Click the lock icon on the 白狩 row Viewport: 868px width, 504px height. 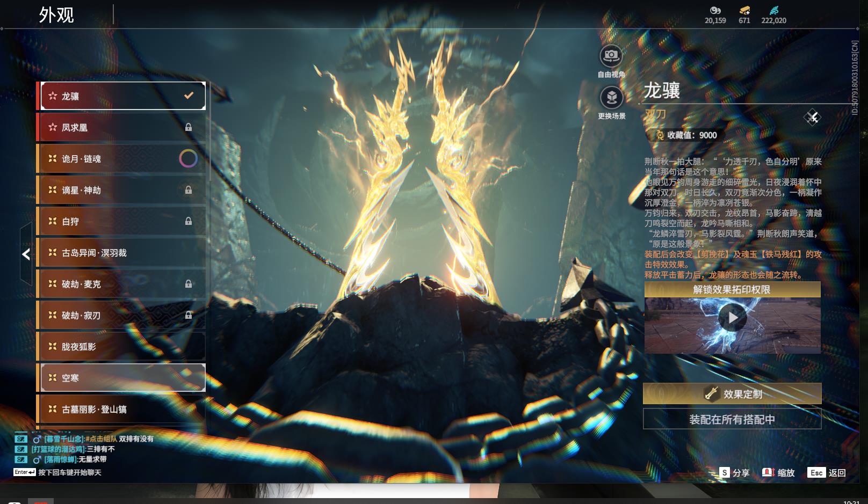tap(189, 221)
